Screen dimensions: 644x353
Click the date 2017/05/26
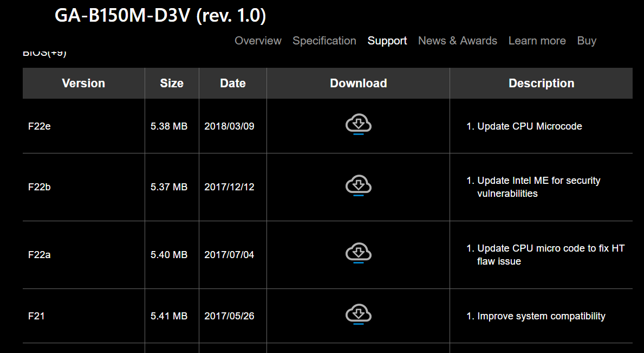click(x=229, y=316)
